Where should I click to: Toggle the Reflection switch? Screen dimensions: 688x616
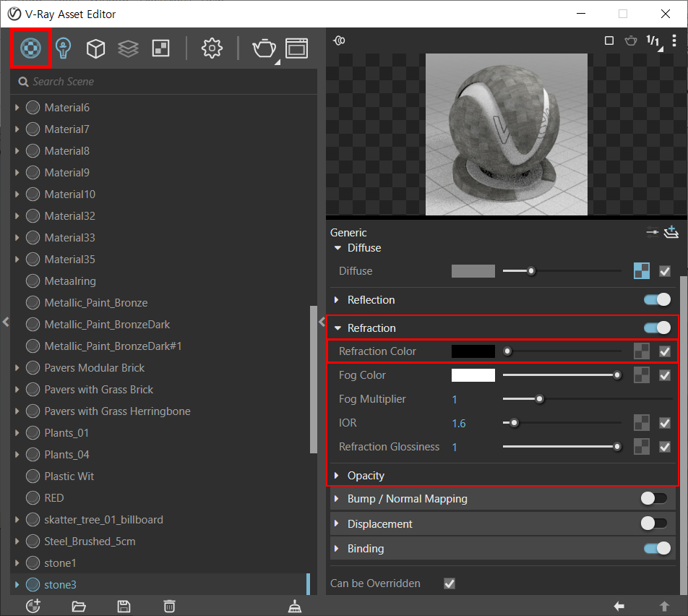(658, 300)
